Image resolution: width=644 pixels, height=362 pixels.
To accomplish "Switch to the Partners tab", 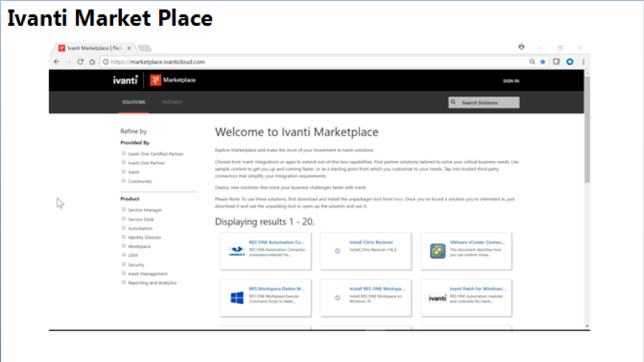I will 172,102.
